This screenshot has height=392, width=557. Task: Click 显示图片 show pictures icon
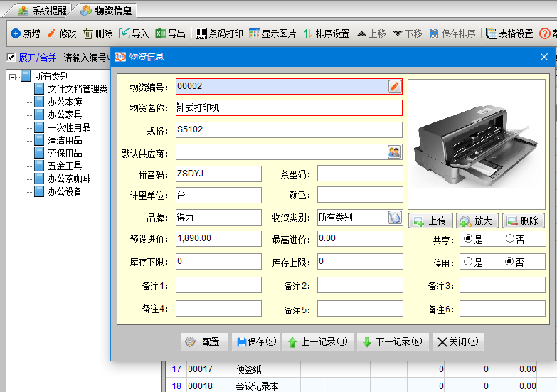point(255,33)
